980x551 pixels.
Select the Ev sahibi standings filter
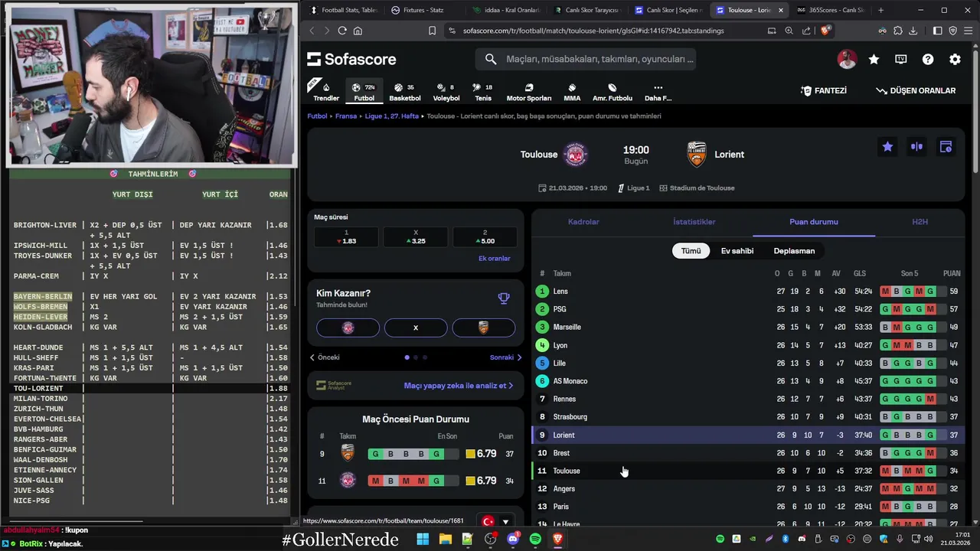(x=737, y=251)
